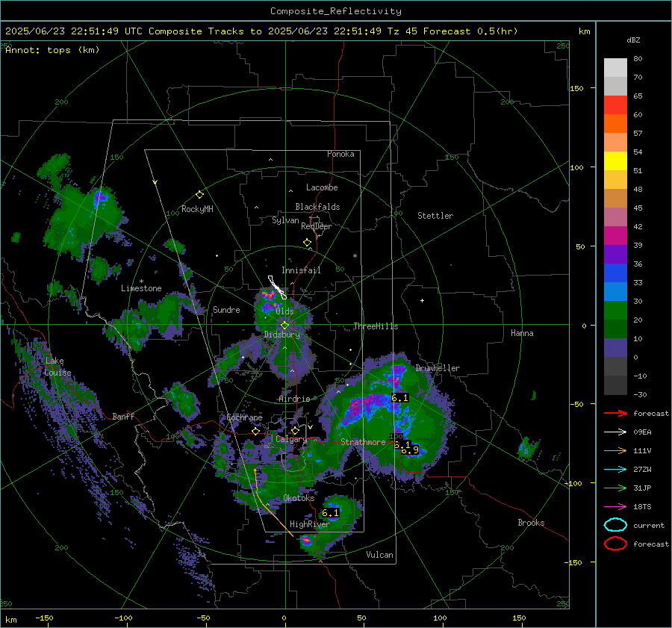Click the HighRiver city label

coord(309,524)
